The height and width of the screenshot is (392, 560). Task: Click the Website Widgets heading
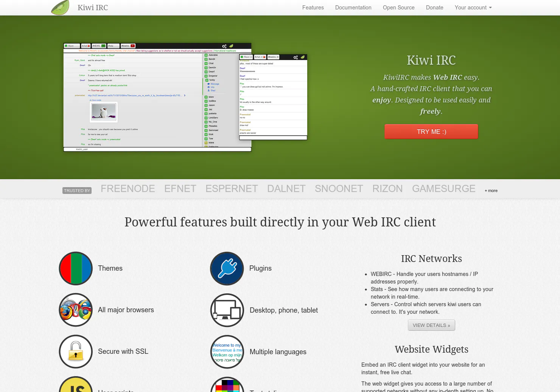431,349
